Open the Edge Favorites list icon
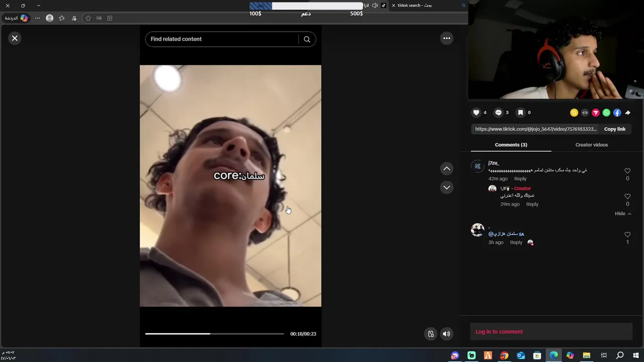This screenshot has height=362, width=644. 62,18
